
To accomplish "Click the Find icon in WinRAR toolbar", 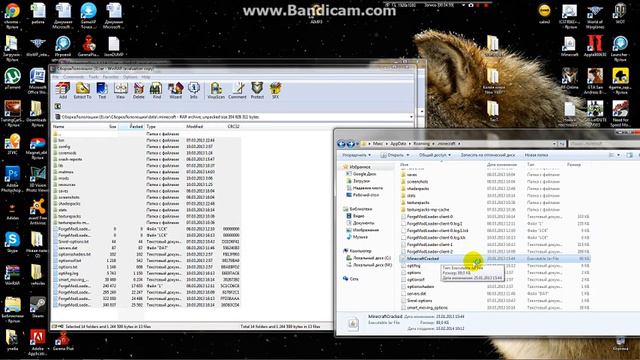I will (157, 90).
